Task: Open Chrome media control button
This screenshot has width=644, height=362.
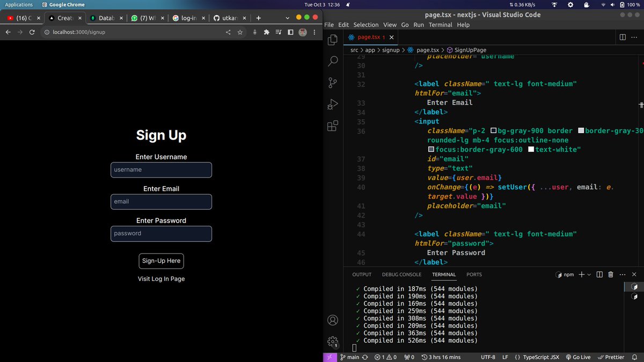Action: (279, 32)
